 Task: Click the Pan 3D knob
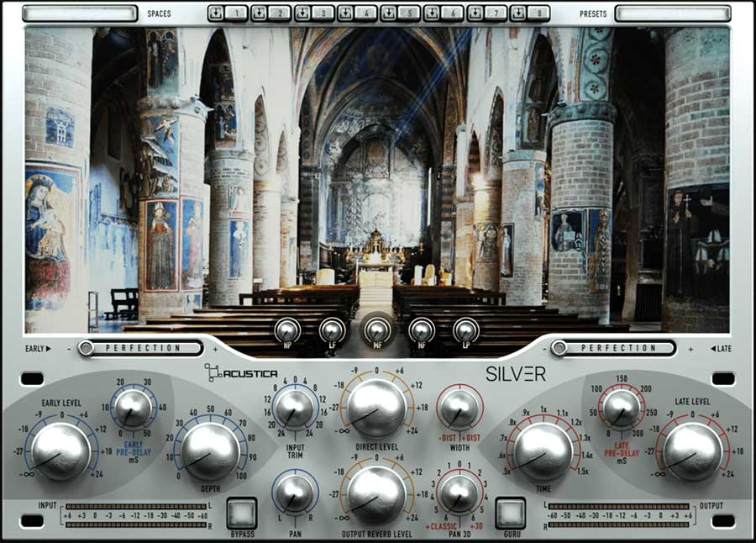point(459,494)
